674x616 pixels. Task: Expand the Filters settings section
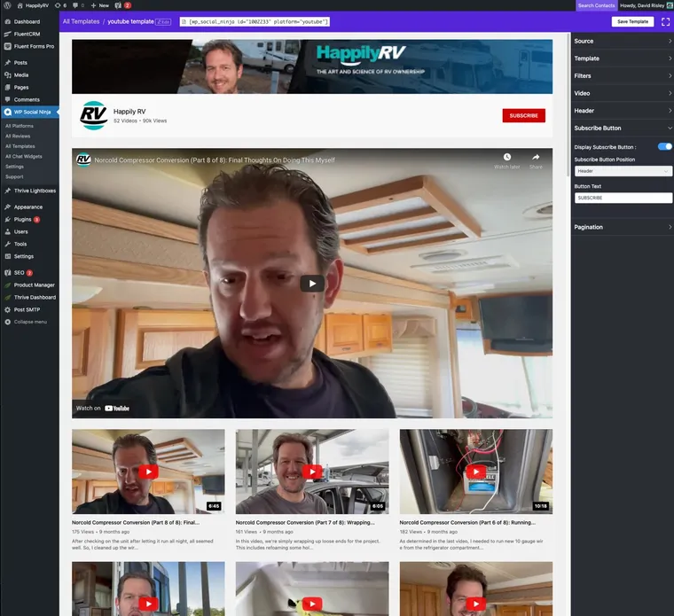pyautogui.click(x=623, y=76)
